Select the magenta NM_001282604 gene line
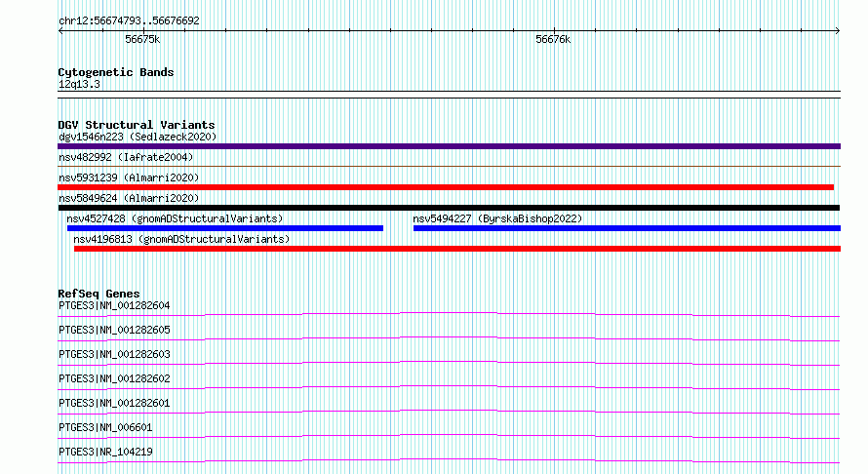 click(x=449, y=314)
